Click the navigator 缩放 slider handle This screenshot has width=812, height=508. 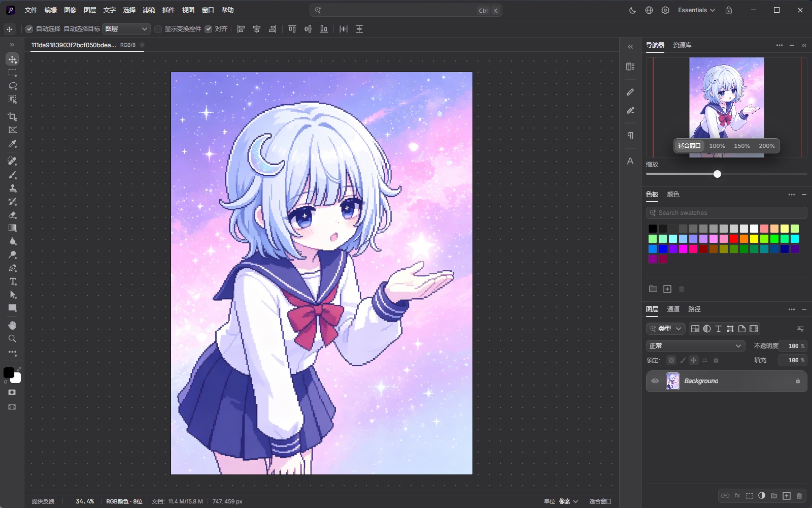pyautogui.click(x=717, y=174)
